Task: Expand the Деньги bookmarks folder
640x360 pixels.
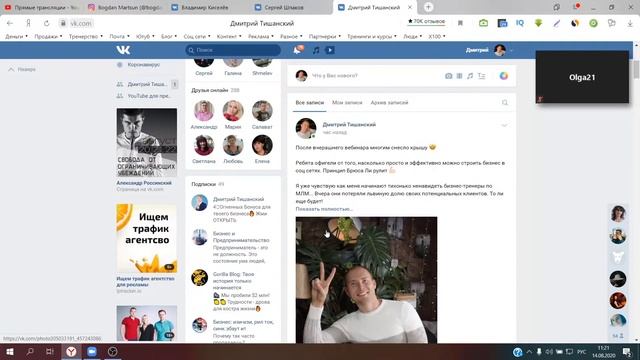Action: point(16,36)
